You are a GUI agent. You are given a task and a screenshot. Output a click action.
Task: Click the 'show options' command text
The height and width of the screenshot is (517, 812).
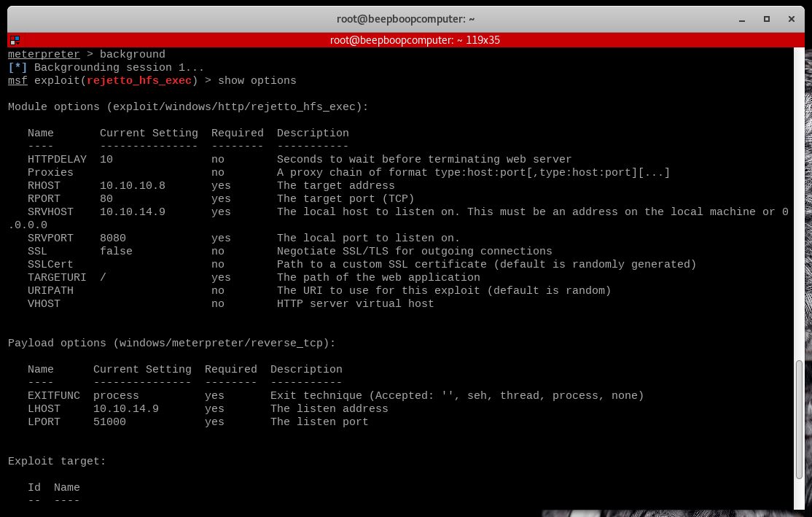[x=257, y=80]
